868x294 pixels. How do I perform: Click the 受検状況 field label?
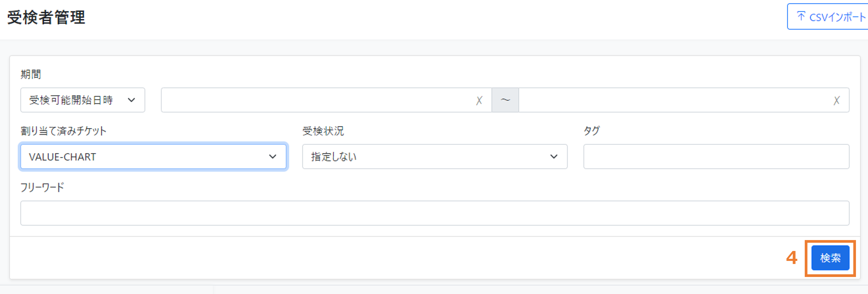coord(323,131)
